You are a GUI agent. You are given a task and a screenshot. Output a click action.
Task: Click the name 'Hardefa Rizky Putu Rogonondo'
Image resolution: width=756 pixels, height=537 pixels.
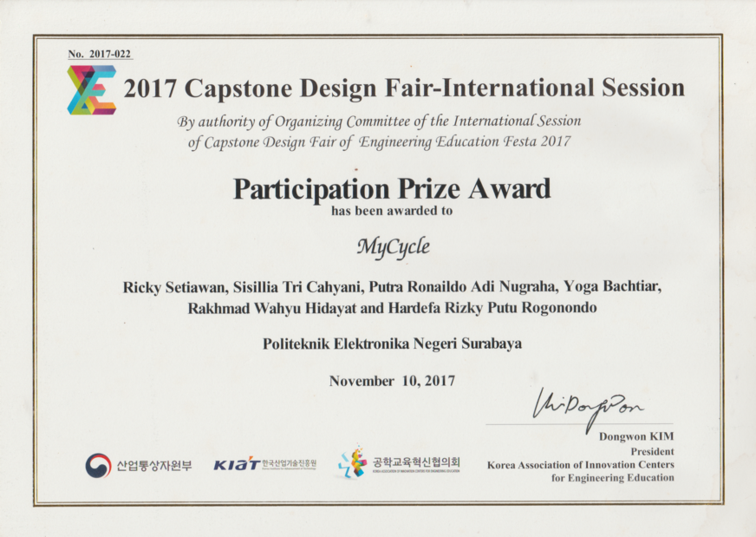click(x=492, y=307)
